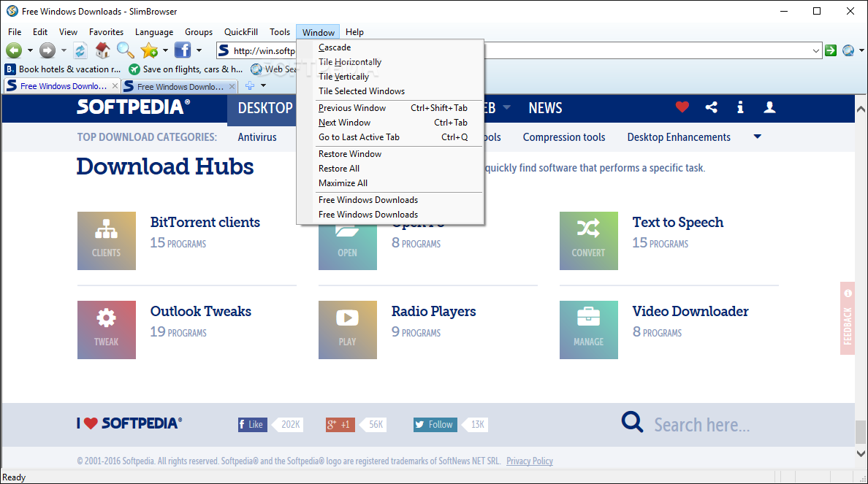This screenshot has width=868, height=484.
Task: Open the FEEDBACK side tab
Action: click(x=848, y=318)
